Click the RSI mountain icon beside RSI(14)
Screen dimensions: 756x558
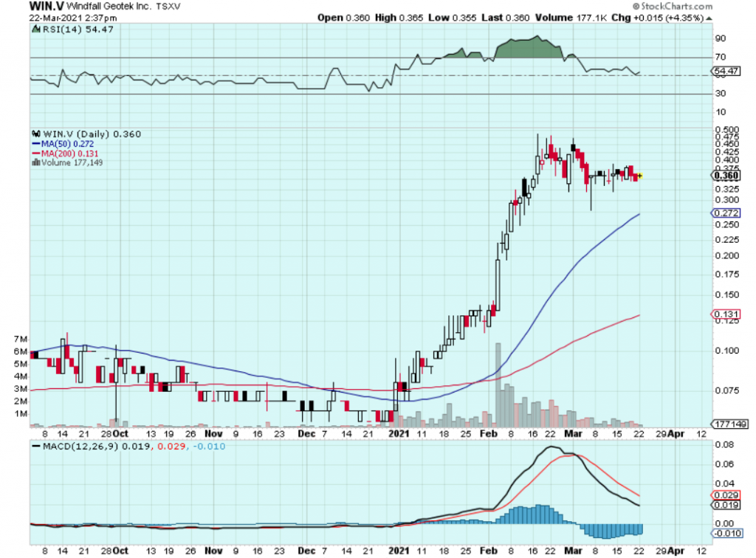pos(36,30)
